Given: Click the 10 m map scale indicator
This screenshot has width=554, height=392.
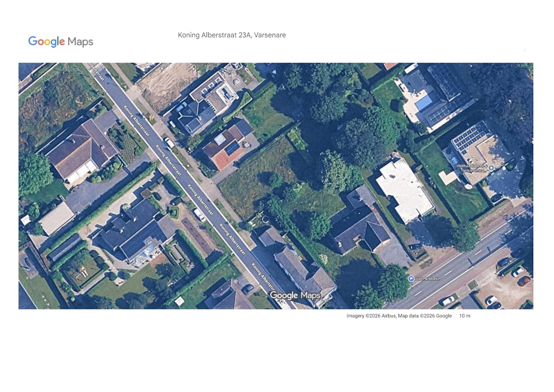Looking at the screenshot, I should point(464,316).
